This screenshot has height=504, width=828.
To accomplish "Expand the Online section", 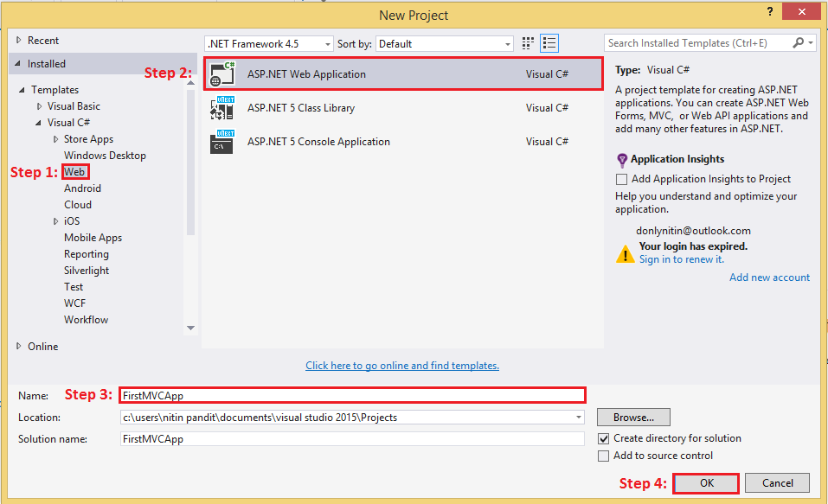I will [19, 346].
